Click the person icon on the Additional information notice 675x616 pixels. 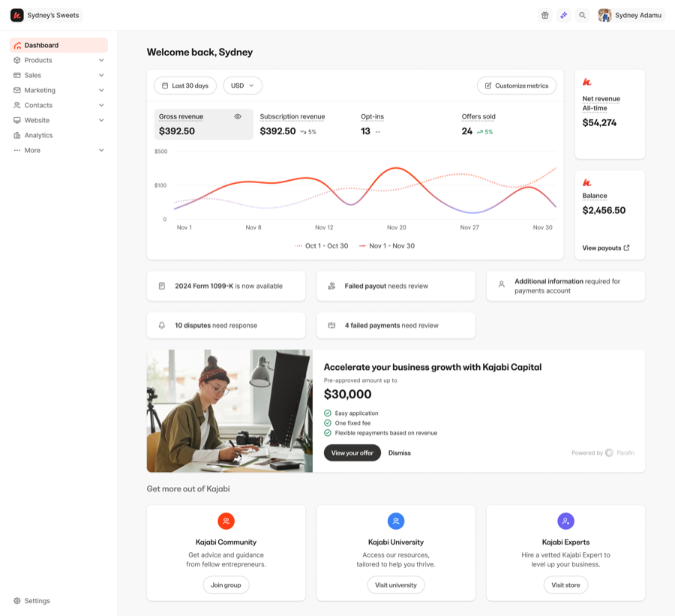[502, 284]
